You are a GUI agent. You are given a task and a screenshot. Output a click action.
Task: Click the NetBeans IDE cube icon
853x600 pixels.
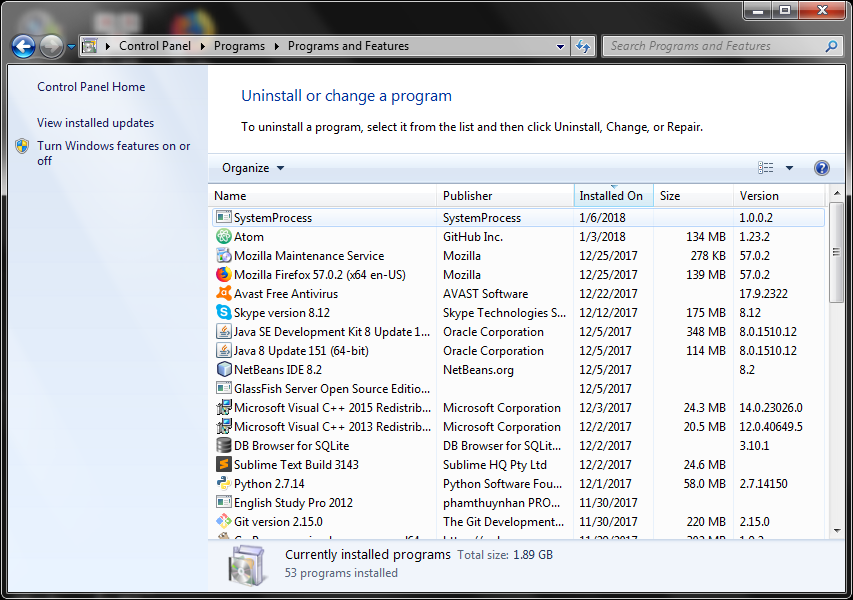(x=224, y=370)
